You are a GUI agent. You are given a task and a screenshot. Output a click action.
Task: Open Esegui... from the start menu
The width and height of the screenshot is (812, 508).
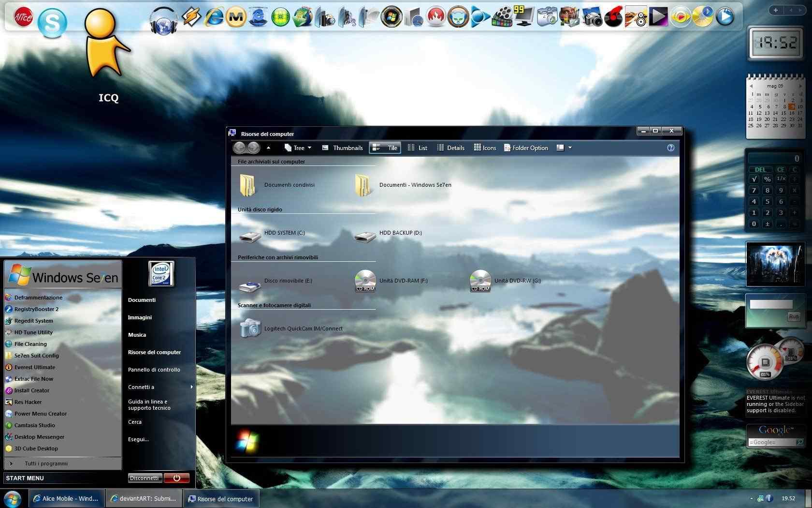[138, 439]
